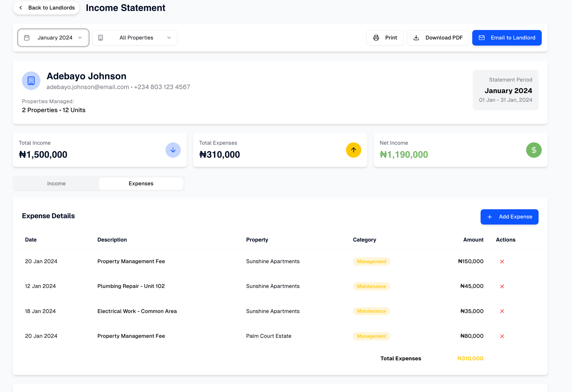Open the January 2024 period dropdown
Image resolution: width=572 pixels, height=392 pixels.
click(53, 37)
